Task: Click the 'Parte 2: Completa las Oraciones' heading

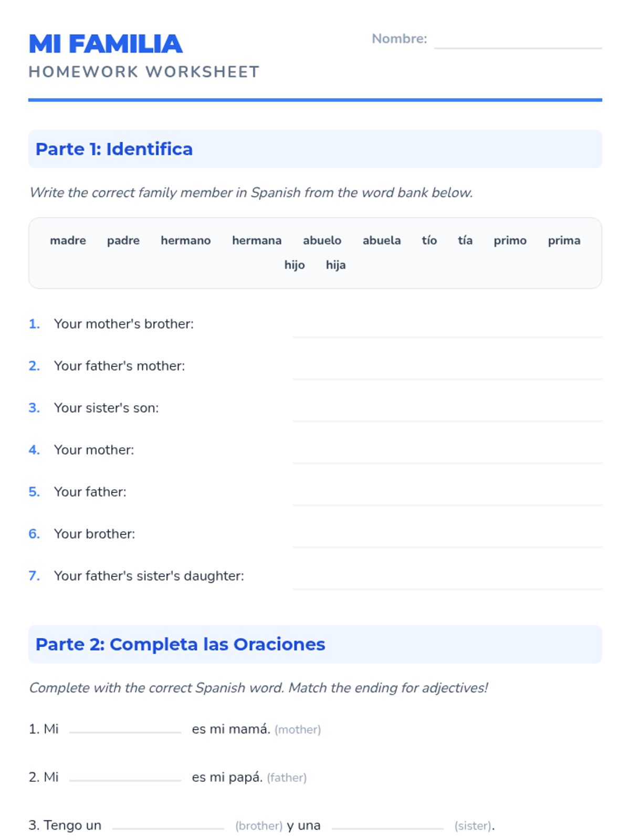Action: [x=180, y=644]
